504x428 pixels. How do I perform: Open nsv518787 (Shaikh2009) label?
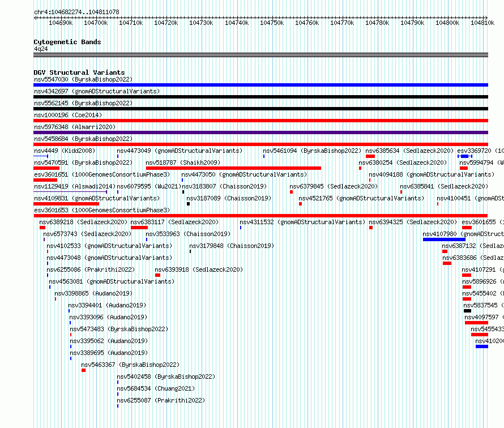click(183, 162)
